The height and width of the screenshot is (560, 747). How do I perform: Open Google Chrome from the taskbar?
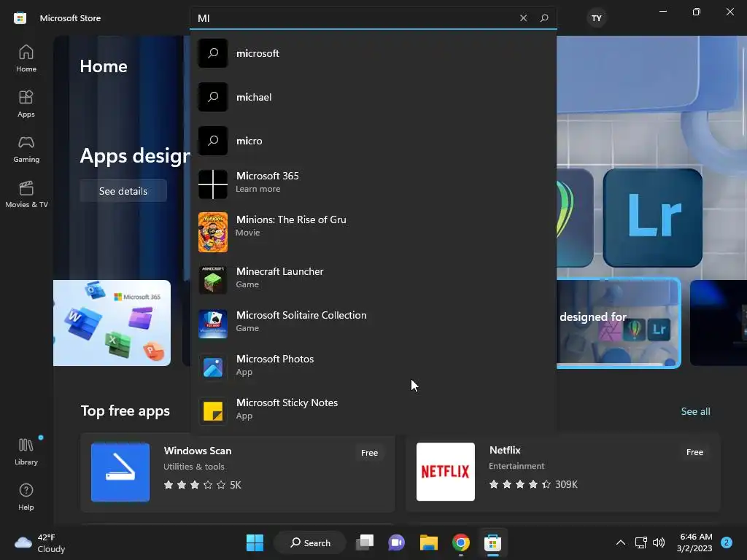pos(461,542)
